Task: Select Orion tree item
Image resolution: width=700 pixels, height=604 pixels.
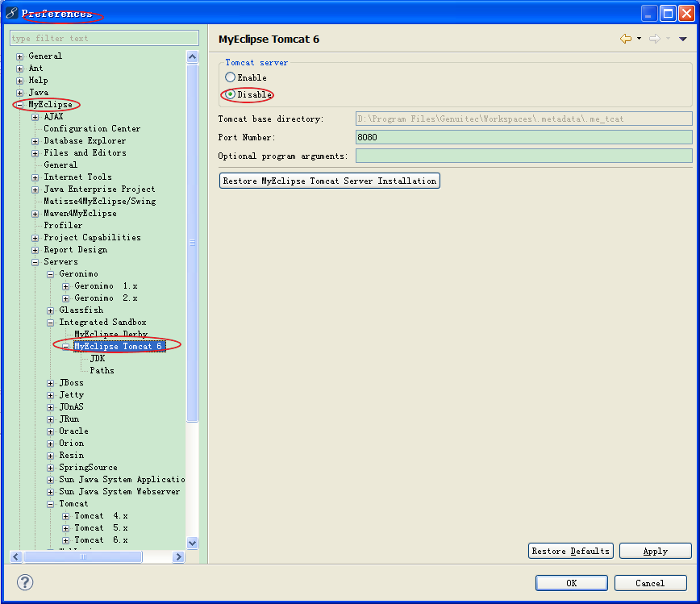Action: 72,443
